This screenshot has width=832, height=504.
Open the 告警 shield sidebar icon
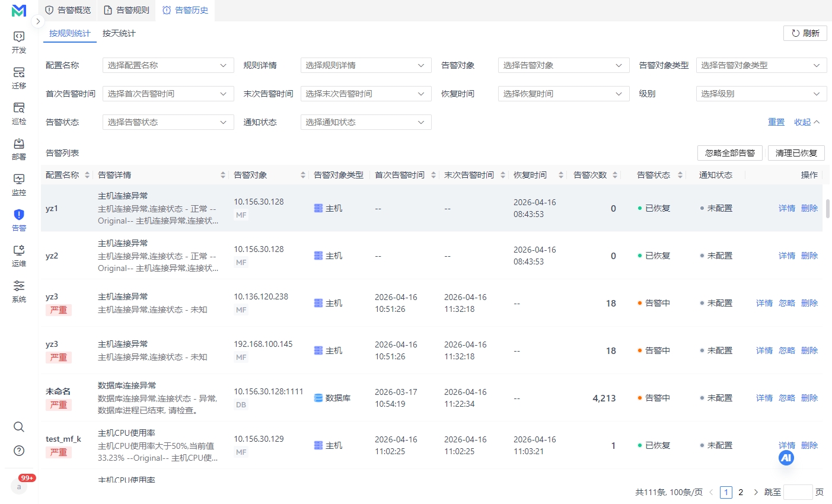click(x=19, y=220)
